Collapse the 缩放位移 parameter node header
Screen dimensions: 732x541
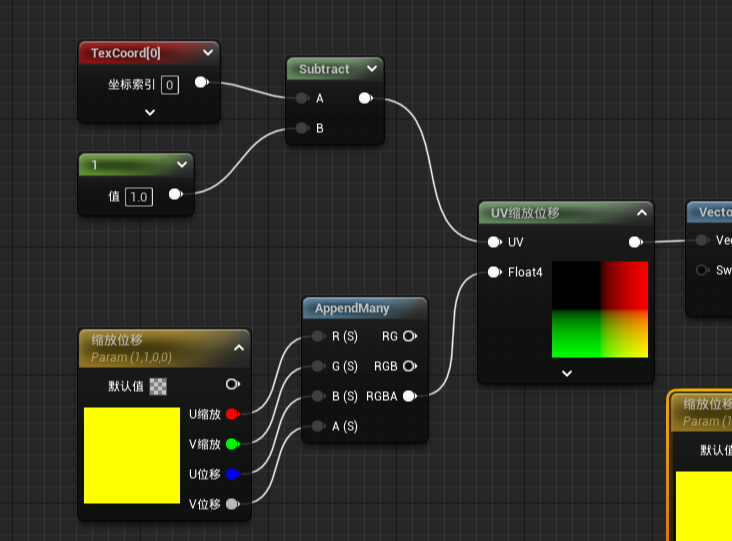239,347
